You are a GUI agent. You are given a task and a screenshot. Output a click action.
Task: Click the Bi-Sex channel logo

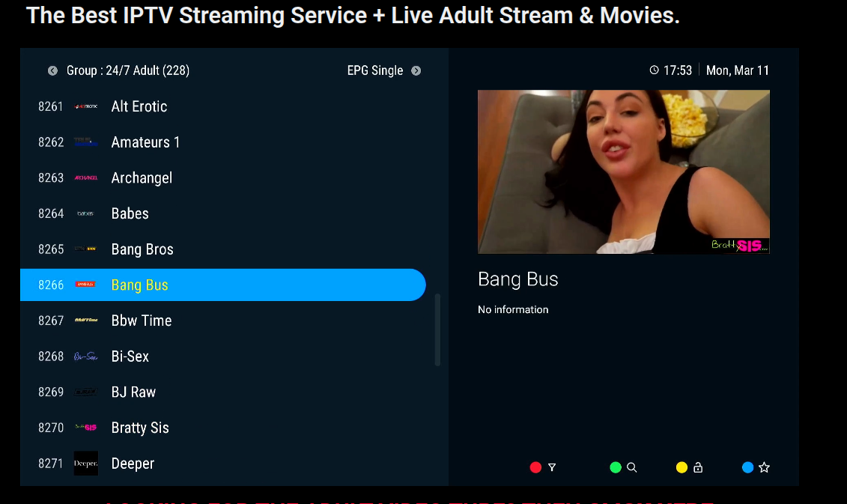point(86,356)
